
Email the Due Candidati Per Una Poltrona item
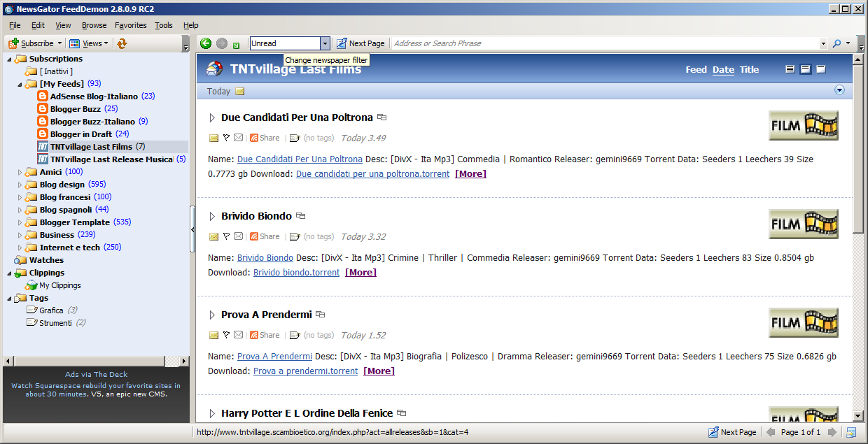pos(238,138)
